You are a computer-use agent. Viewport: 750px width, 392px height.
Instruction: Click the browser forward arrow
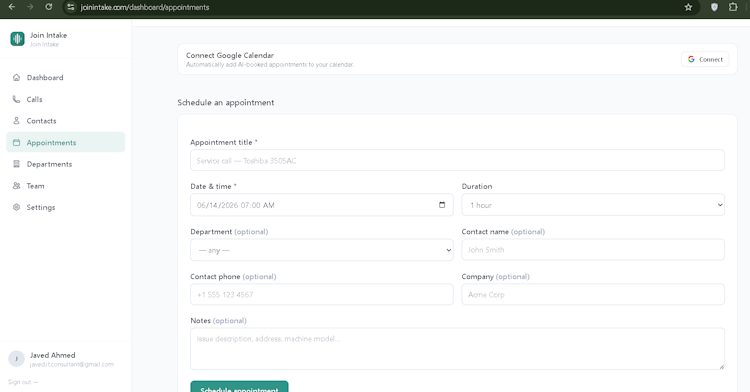[x=30, y=7]
